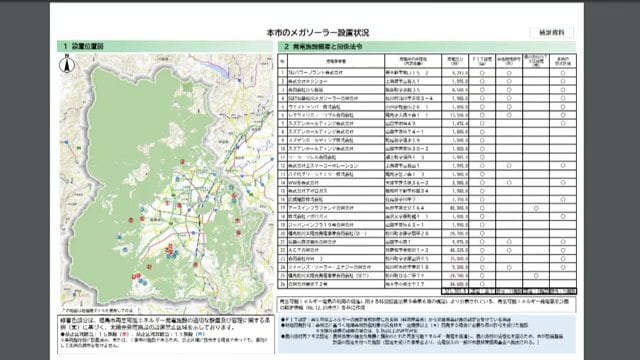Viewport: 640px width, 360px height.
Task: Click the F.I.T column circle in WWB row
Action: click(482, 183)
